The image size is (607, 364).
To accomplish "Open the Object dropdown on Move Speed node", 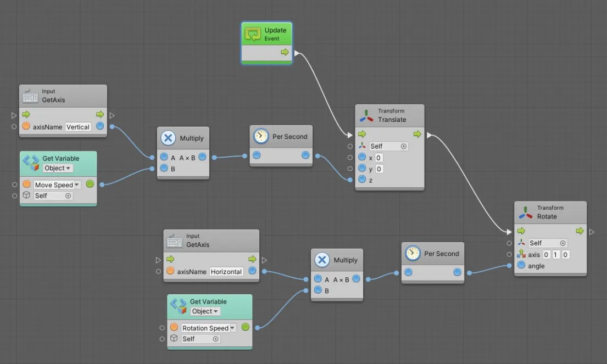I will [57, 168].
